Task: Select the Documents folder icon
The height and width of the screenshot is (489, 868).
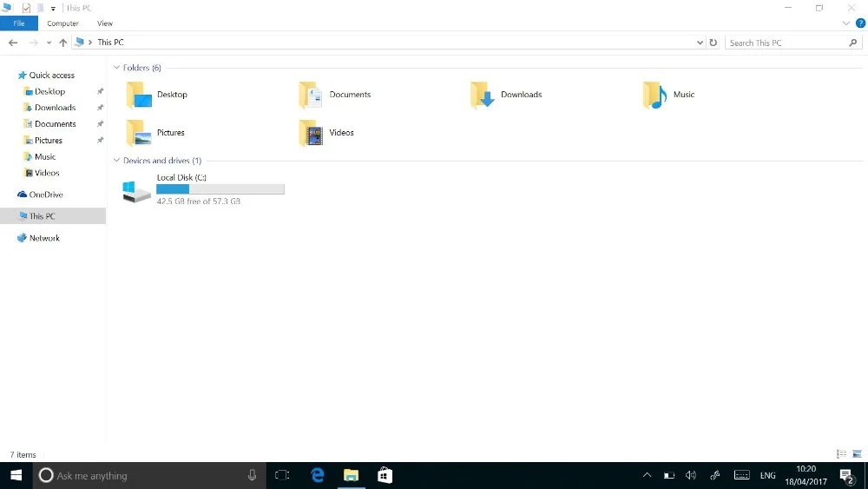Action: pos(311,95)
